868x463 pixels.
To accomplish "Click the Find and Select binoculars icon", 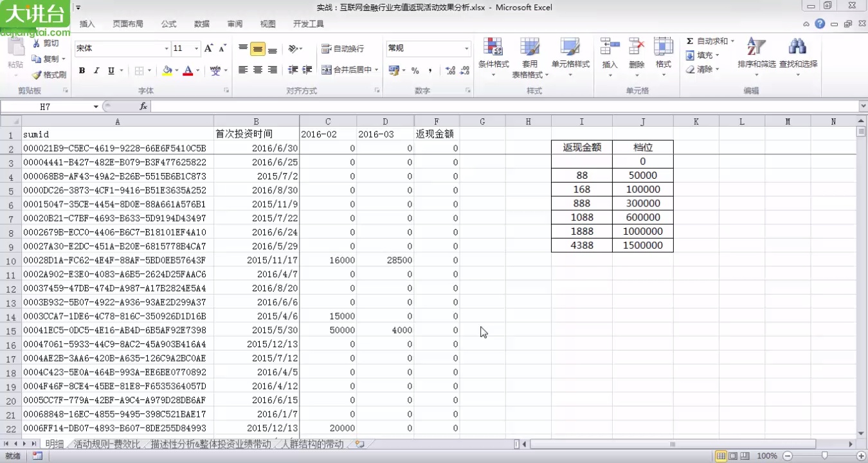I will 797,47.
